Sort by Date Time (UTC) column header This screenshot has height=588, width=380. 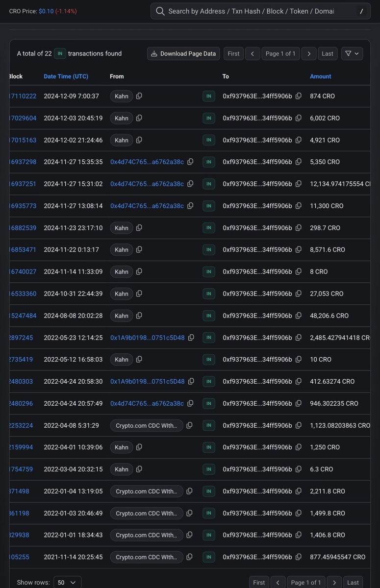pyautogui.click(x=66, y=76)
